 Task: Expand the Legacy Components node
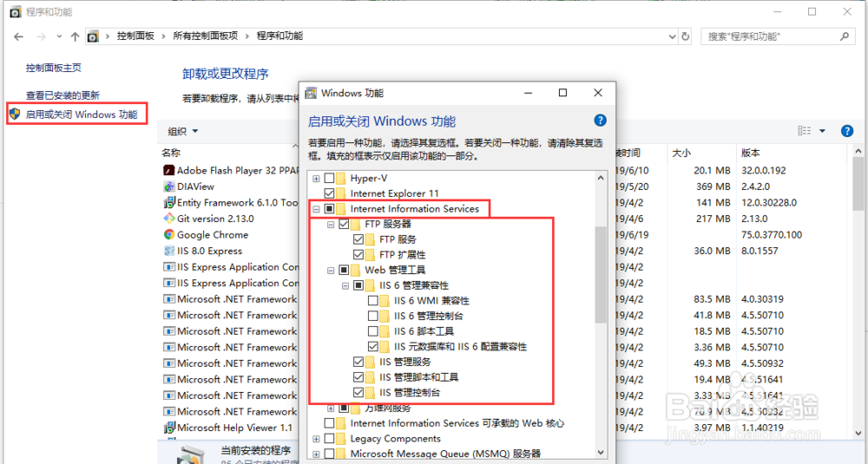(316, 439)
